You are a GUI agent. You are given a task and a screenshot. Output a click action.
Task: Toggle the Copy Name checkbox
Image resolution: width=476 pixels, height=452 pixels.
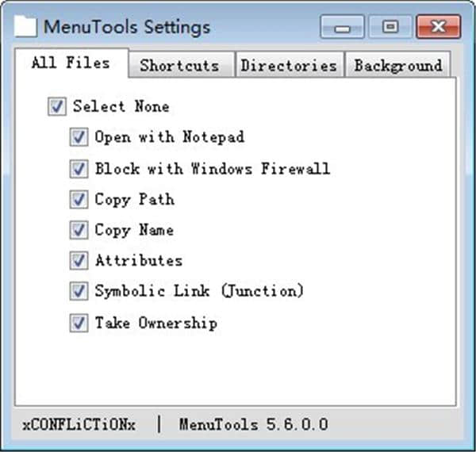(x=78, y=231)
